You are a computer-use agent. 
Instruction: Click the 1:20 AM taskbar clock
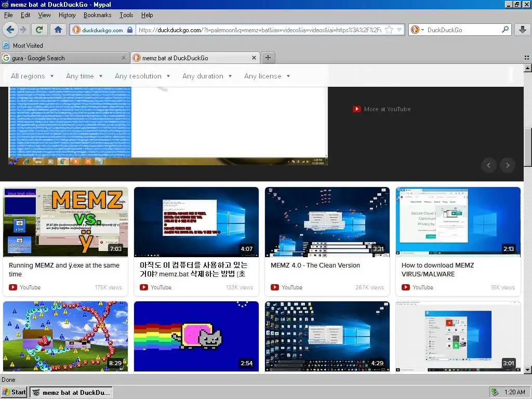[x=514, y=392]
